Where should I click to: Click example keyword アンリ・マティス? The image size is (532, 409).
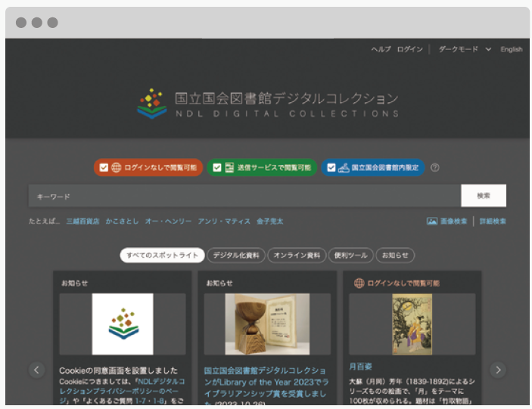[224, 222]
